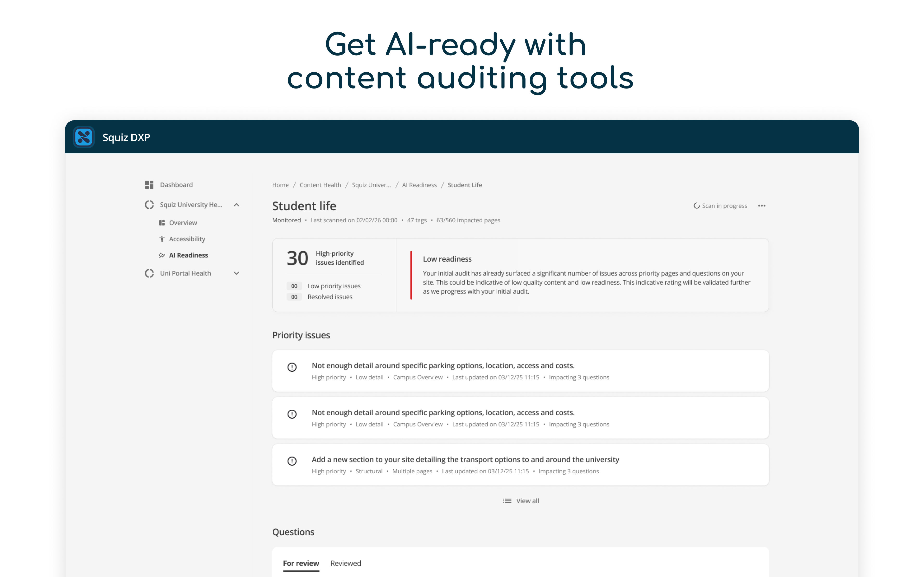
Task: Collapse the Squiz University Health section
Action: (236, 205)
